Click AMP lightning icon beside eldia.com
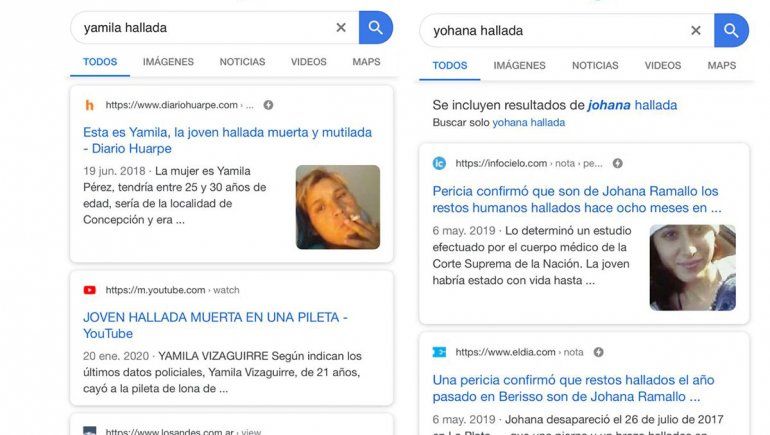This screenshot has width=770, height=435. pyautogui.click(x=598, y=352)
